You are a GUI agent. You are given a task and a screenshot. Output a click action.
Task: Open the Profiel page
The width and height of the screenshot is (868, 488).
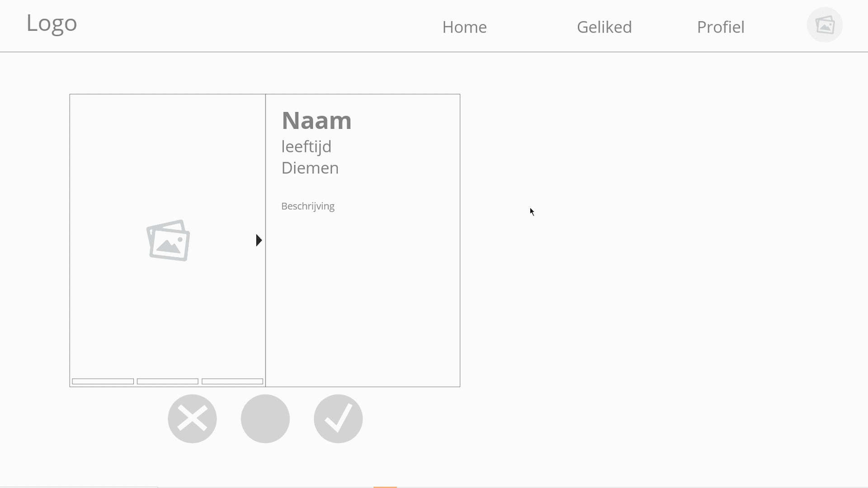721,27
